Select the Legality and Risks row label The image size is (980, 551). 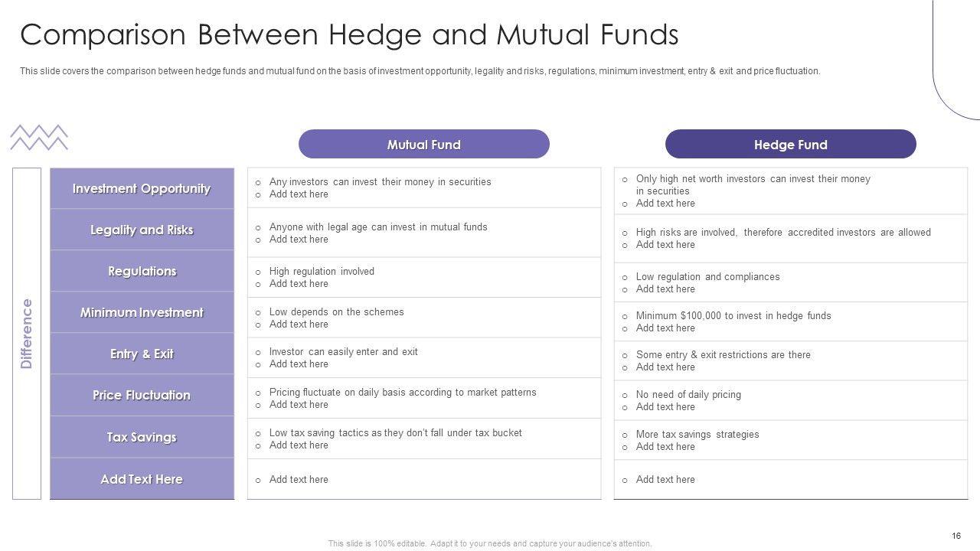click(142, 230)
